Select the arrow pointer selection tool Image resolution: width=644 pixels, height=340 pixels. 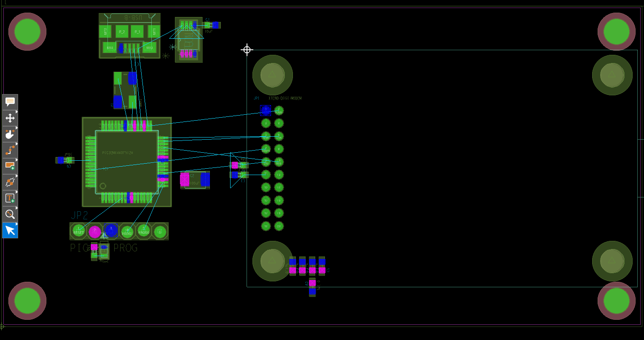click(x=10, y=230)
